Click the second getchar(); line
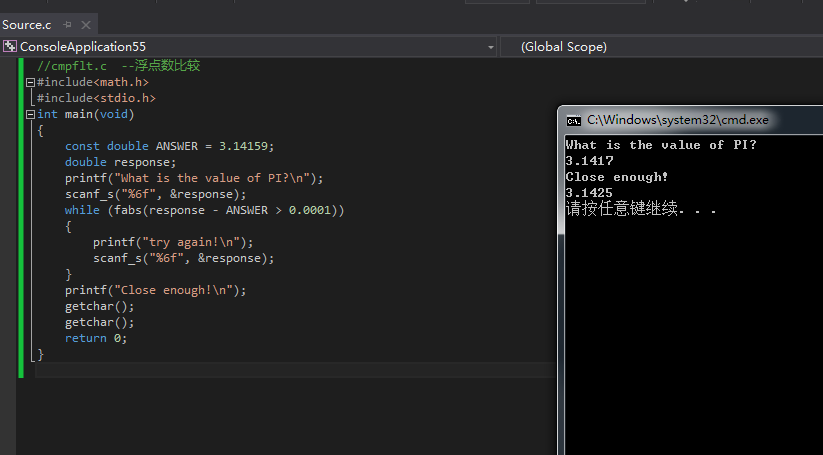823x455 pixels. pyautogui.click(x=100, y=322)
